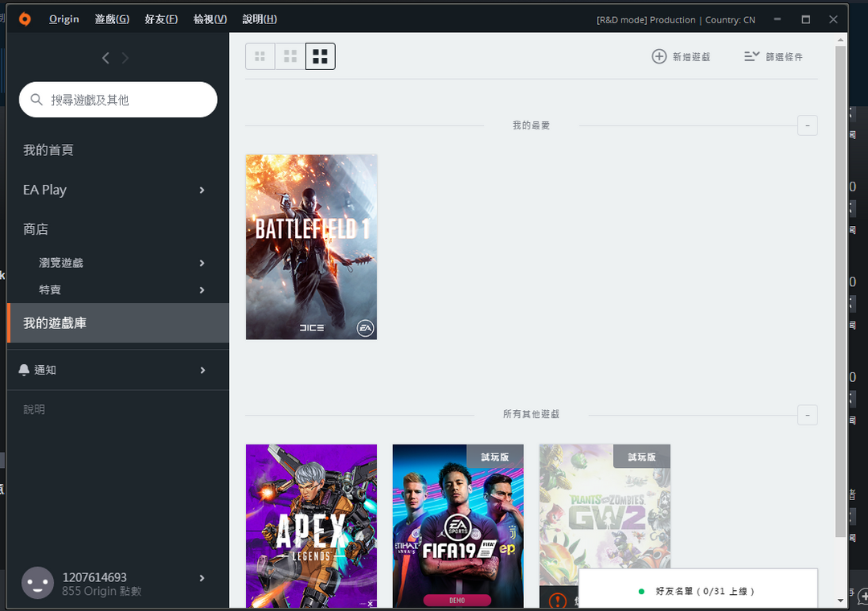Expand the EA Play chevron
This screenshot has width=868, height=611.
pos(202,190)
